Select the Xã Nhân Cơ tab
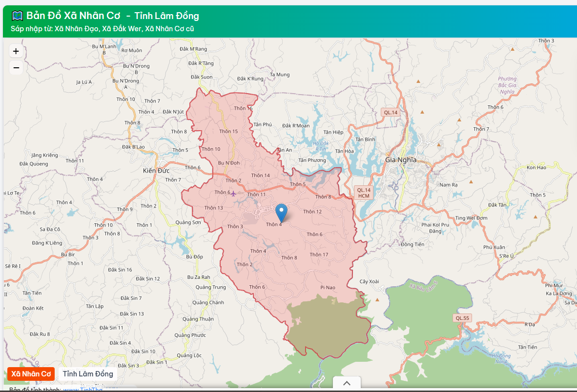The height and width of the screenshot is (392, 577). pyautogui.click(x=31, y=373)
